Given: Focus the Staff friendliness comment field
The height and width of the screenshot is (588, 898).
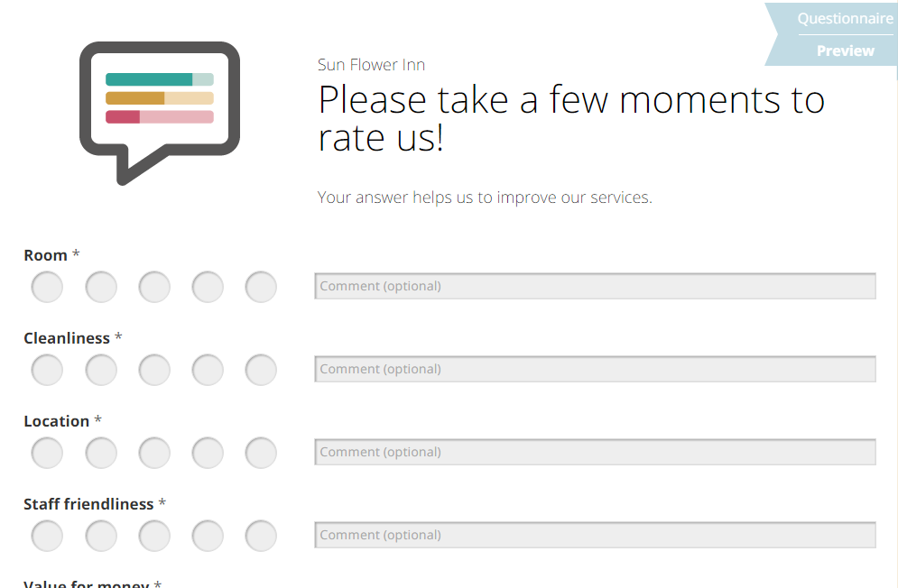Looking at the screenshot, I should (595, 536).
